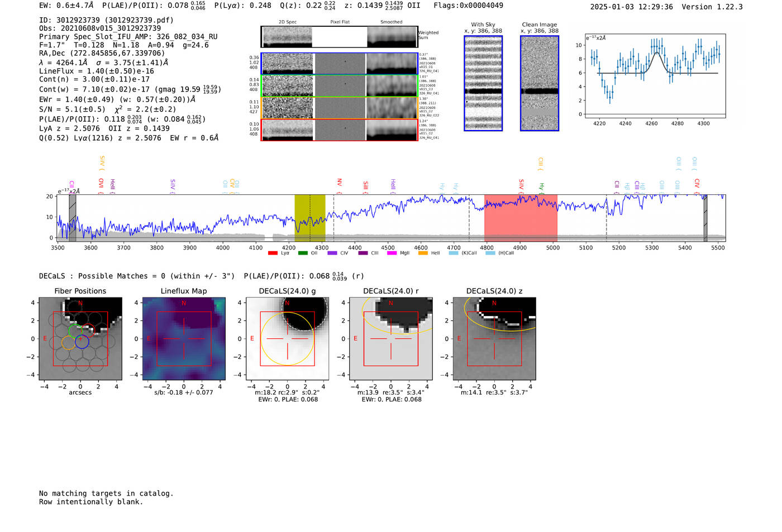Click the orange SiIV label at far left
This screenshot has width=782, height=532.
(x=102, y=163)
